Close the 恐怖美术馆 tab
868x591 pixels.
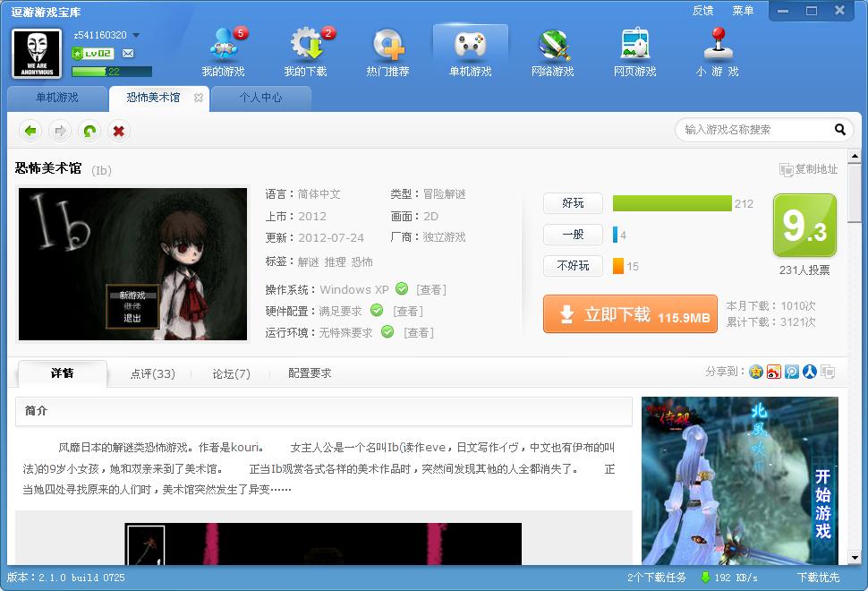tap(198, 98)
